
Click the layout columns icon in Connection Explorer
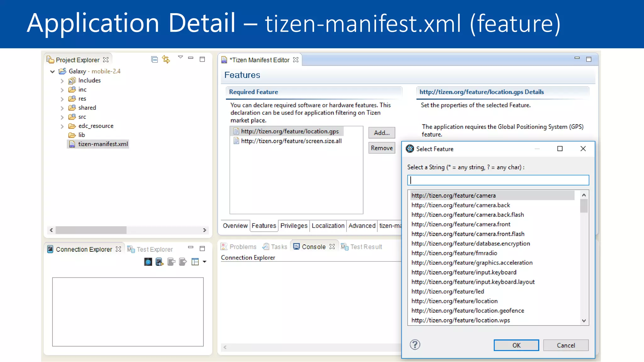[195, 262]
